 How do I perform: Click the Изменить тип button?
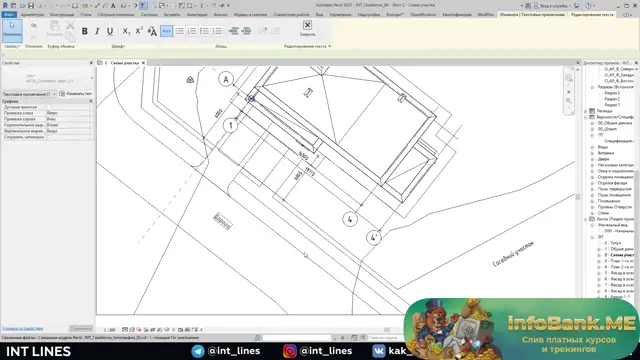coord(76,94)
